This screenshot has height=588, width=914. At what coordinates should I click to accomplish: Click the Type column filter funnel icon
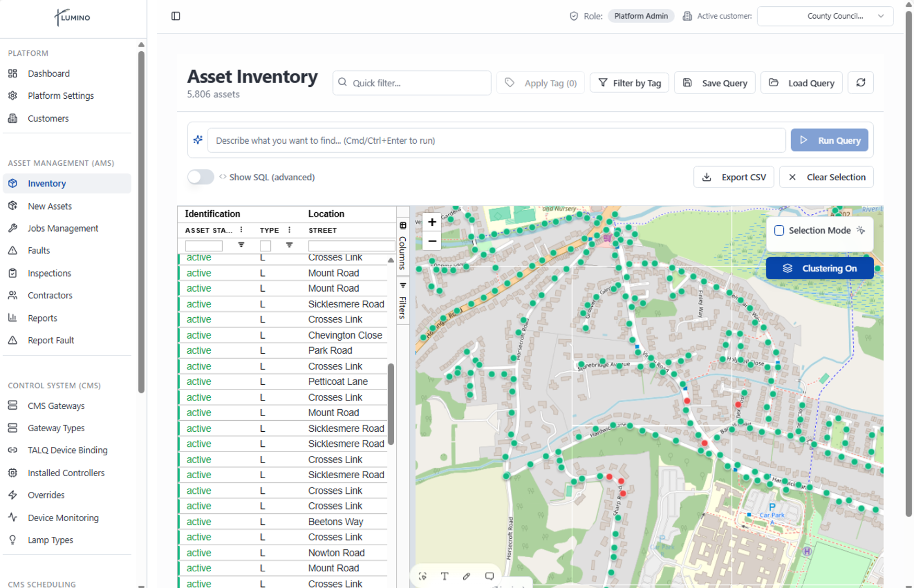tap(289, 245)
